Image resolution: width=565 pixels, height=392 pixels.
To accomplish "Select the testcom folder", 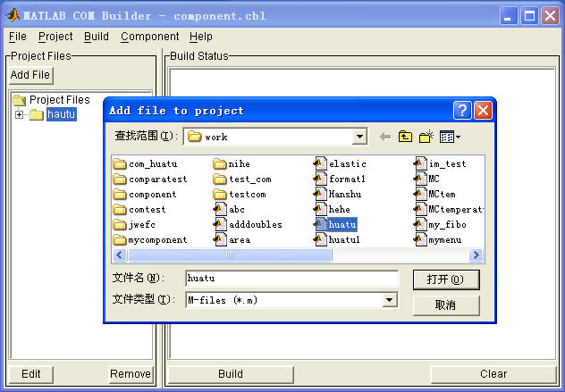I will pos(240,195).
